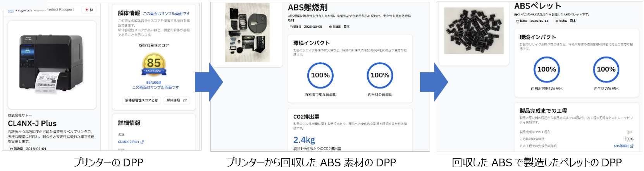Switch language with the ja selector
644x171 pixels.
90,10
